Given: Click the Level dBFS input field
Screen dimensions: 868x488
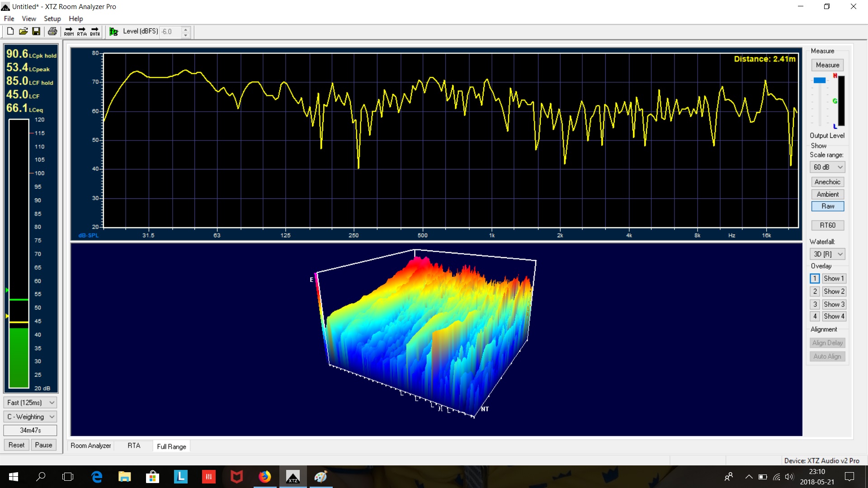Looking at the screenshot, I should point(172,32).
